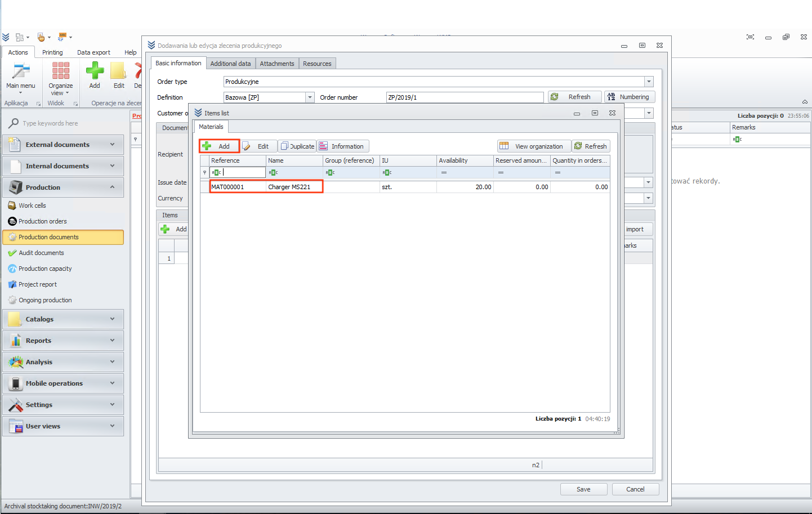Open View organization in Items list
The image size is (812, 514).
pos(533,146)
